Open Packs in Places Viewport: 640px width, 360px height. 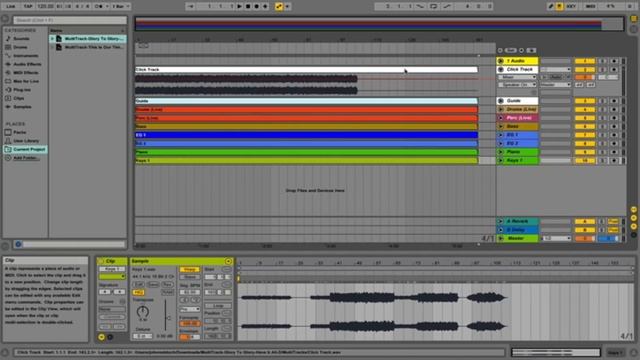(x=20, y=133)
